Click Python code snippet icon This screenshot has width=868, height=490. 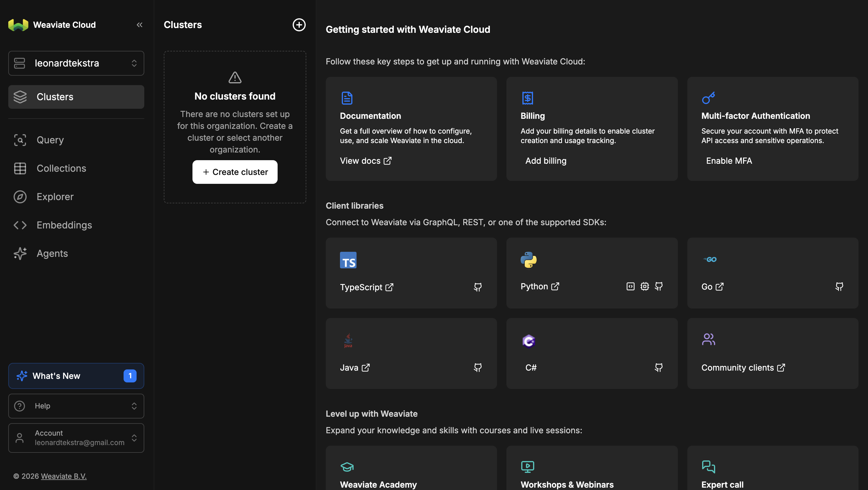(x=630, y=286)
